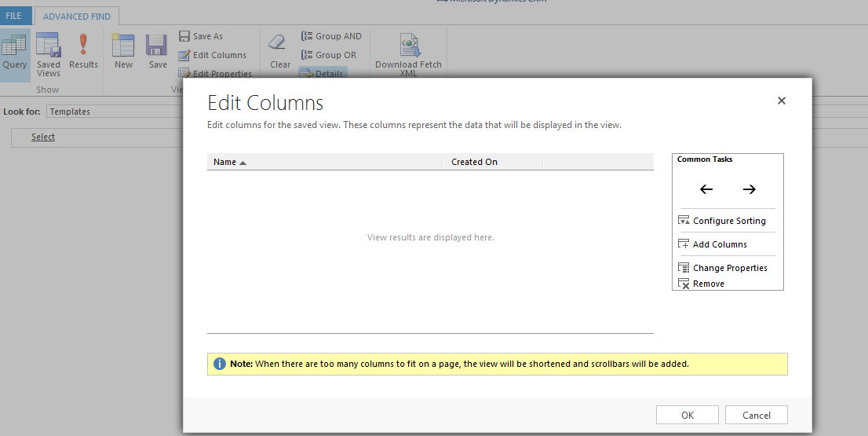This screenshot has width=868, height=436.
Task: Move column right with arrow
Action: pyautogui.click(x=749, y=189)
